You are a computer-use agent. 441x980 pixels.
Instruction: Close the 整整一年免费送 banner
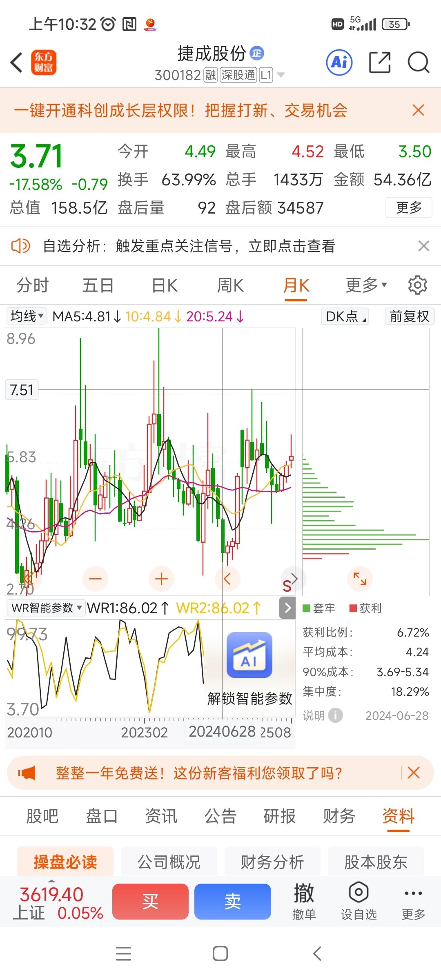click(414, 773)
